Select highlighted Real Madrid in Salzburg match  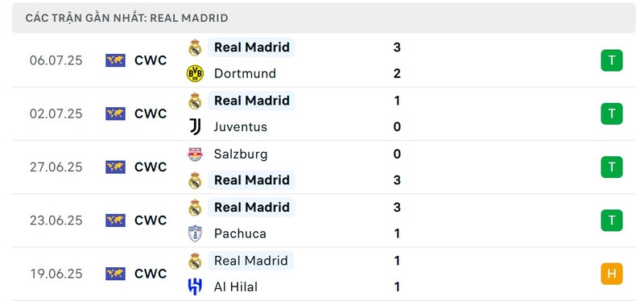pyautogui.click(x=252, y=179)
